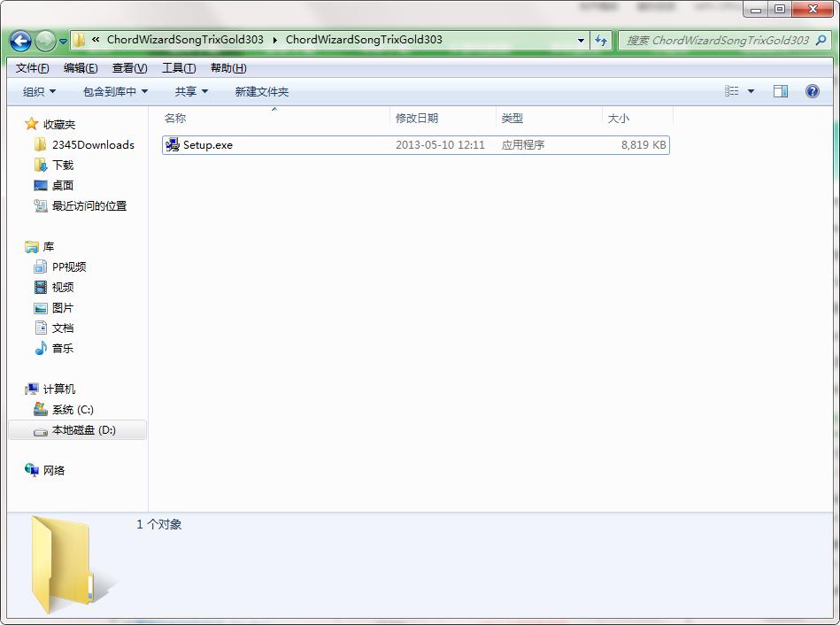This screenshot has width=840, height=625.
Task: Change view using the view icon
Action: [732, 91]
